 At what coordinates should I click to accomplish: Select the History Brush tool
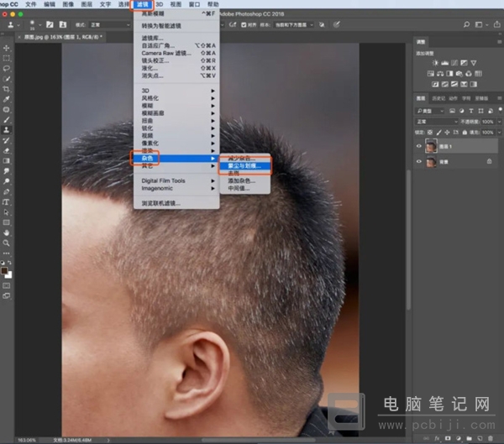[6, 140]
